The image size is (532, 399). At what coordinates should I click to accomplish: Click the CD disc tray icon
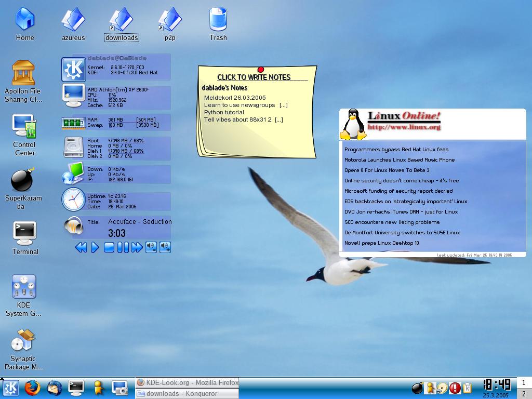tap(442, 388)
